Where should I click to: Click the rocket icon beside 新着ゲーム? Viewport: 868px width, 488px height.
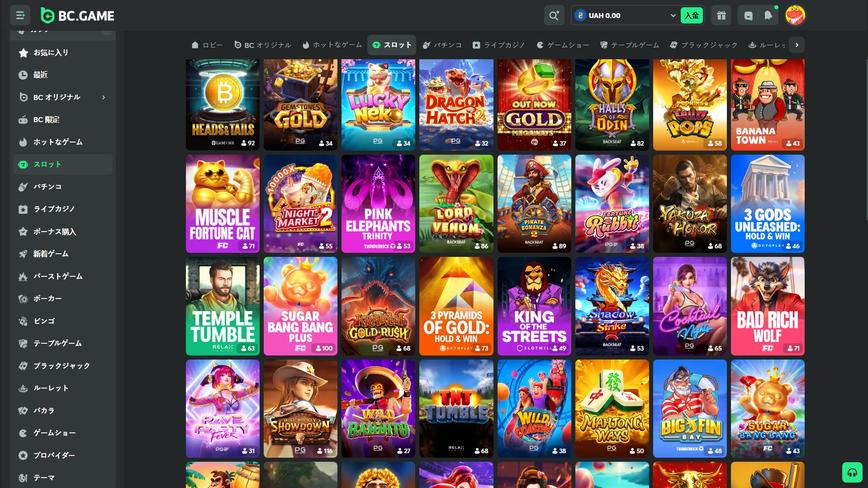point(23,254)
